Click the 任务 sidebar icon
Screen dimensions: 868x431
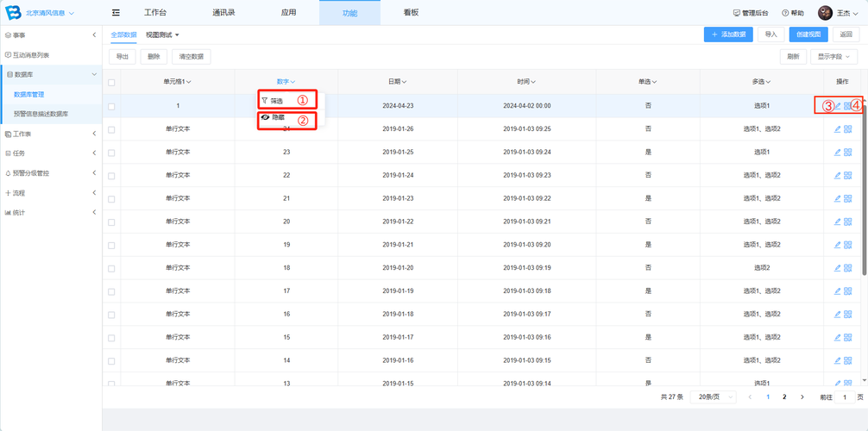click(x=8, y=153)
